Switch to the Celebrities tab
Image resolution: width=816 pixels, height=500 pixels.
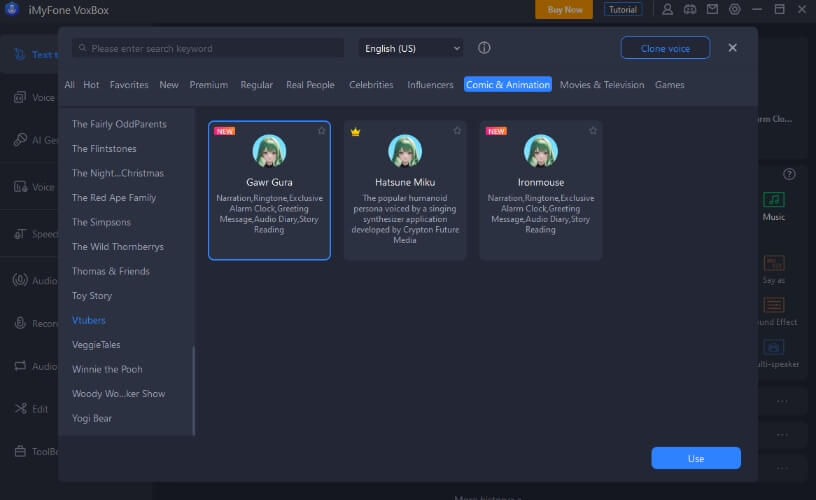coord(371,85)
